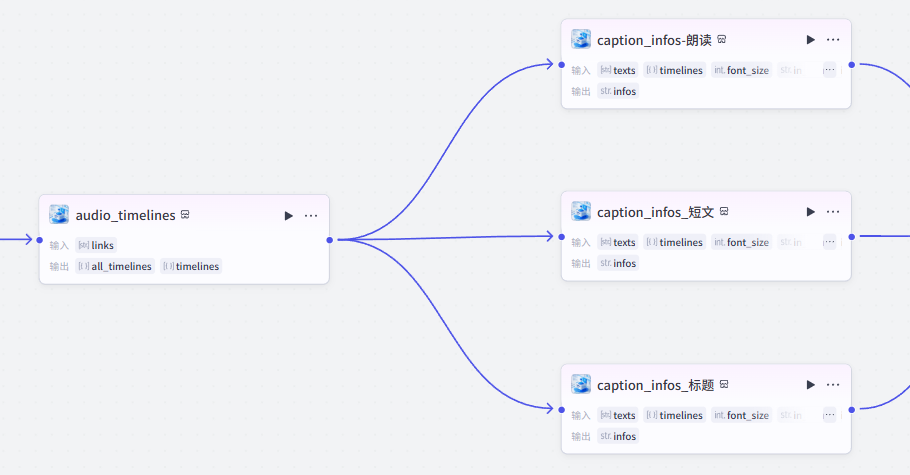The height and width of the screenshot is (475, 910).
Task: Open audio_timelines node more options menu
Action: [x=311, y=215]
